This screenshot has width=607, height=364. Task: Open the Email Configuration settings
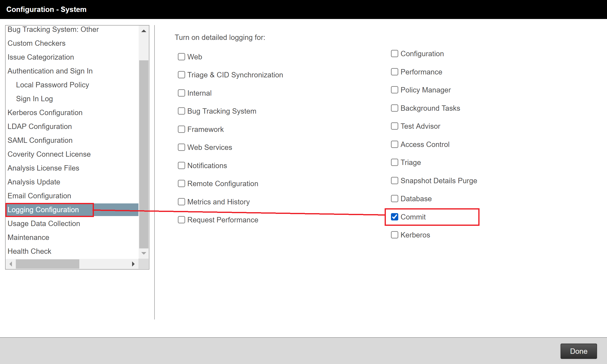tap(39, 195)
